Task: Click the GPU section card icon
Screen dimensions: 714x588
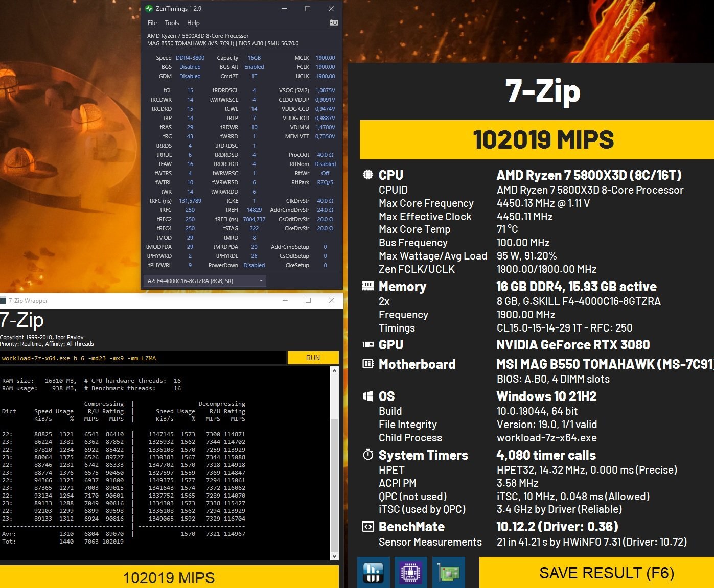Action: (x=368, y=344)
